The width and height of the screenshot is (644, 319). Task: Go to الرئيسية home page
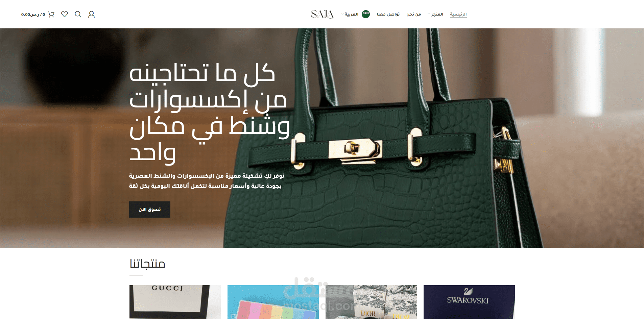pyautogui.click(x=458, y=14)
